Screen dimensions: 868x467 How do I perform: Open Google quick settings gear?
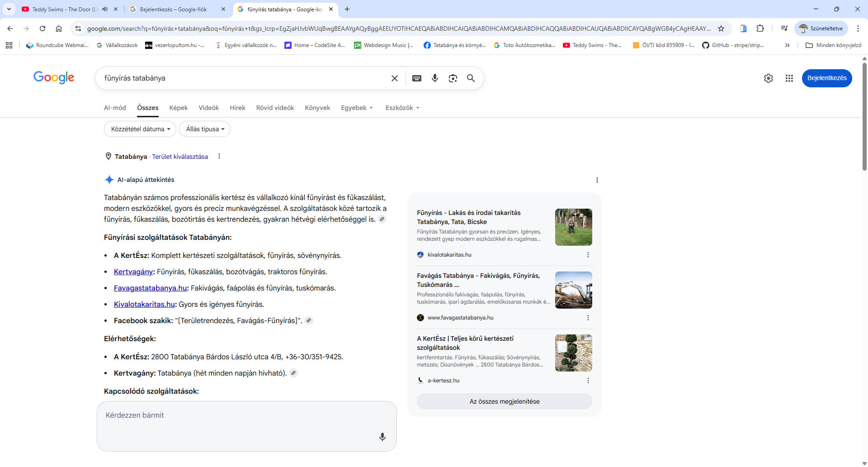point(768,78)
